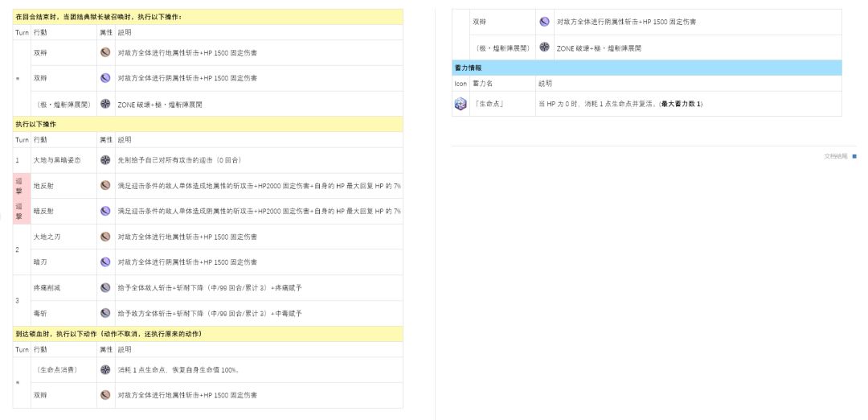Image resolution: width=868 pixels, height=420 pixels.
Task: Click the slash icon beside 毒斩
Action: 105,313
